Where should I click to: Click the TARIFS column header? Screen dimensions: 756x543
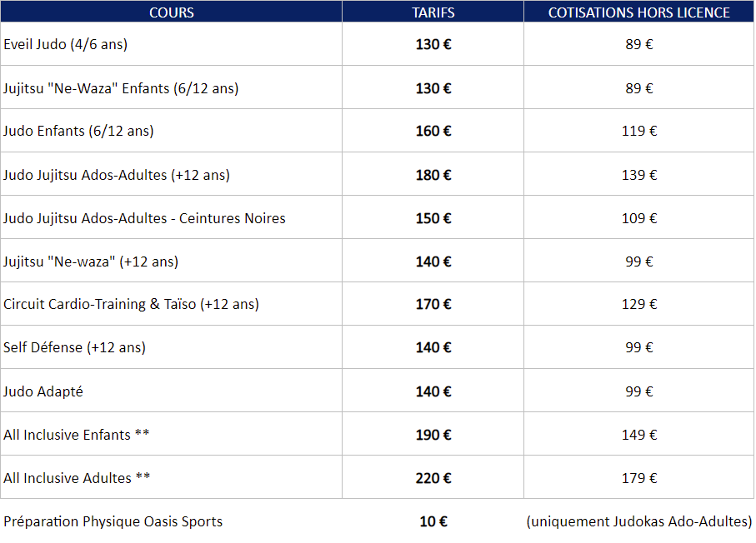point(433,12)
